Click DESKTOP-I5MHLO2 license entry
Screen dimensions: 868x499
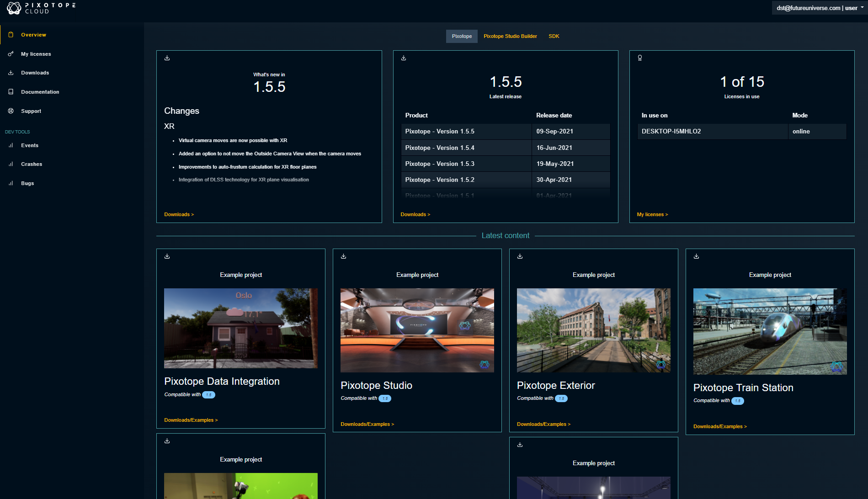713,131
